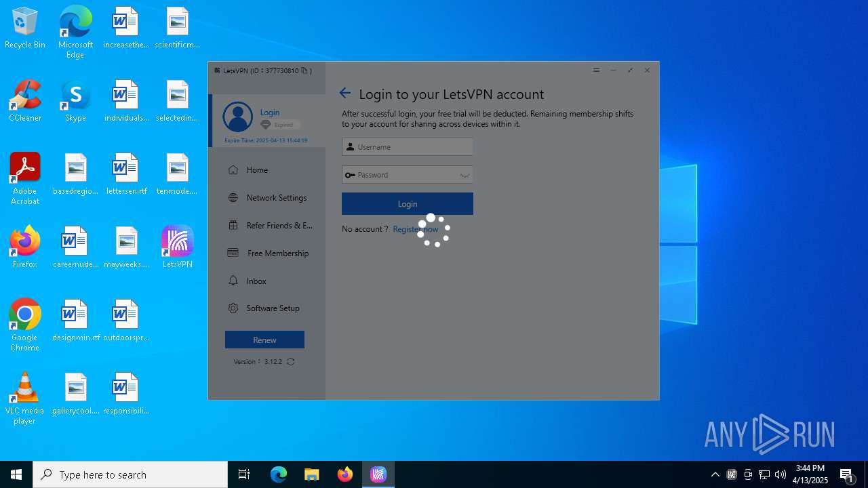Open Task View on the taskbar
The image size is (868, 488).
point(244,474)
